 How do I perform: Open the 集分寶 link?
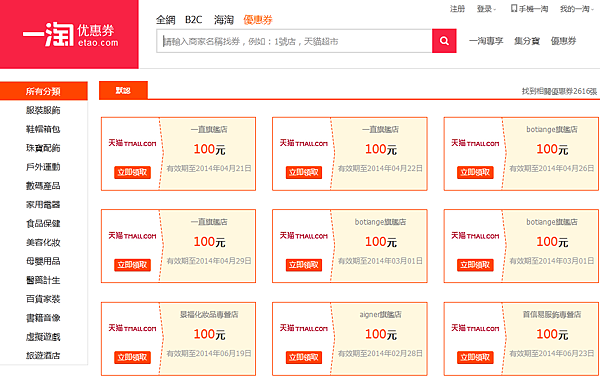[527, 41]
